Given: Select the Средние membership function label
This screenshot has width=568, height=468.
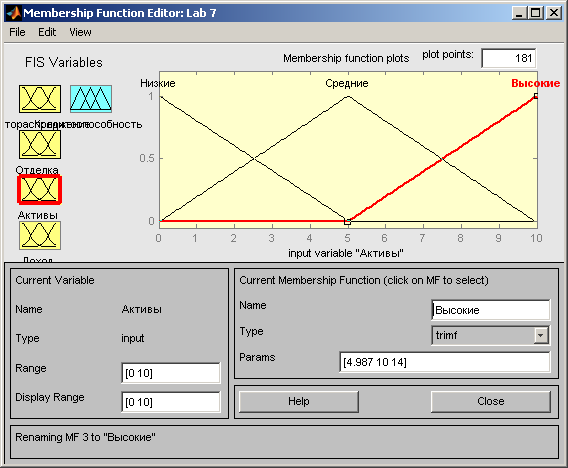Looking at the screenshot, I should [347, 83].
